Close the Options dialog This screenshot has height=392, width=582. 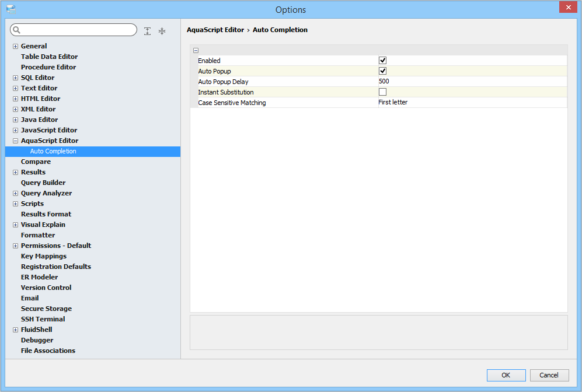[568, 7]
